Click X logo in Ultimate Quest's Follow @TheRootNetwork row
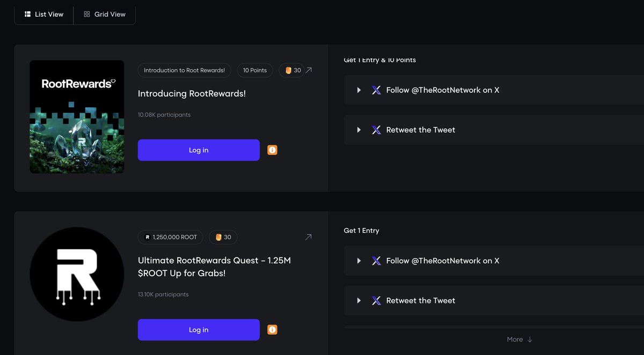 (376, 261)
